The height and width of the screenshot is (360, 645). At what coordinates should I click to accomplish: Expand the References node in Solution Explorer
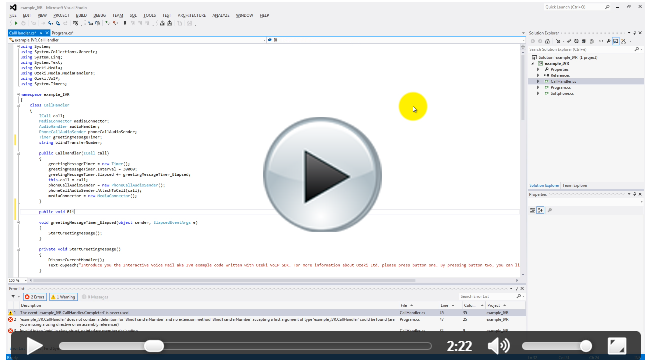[538, 75]
